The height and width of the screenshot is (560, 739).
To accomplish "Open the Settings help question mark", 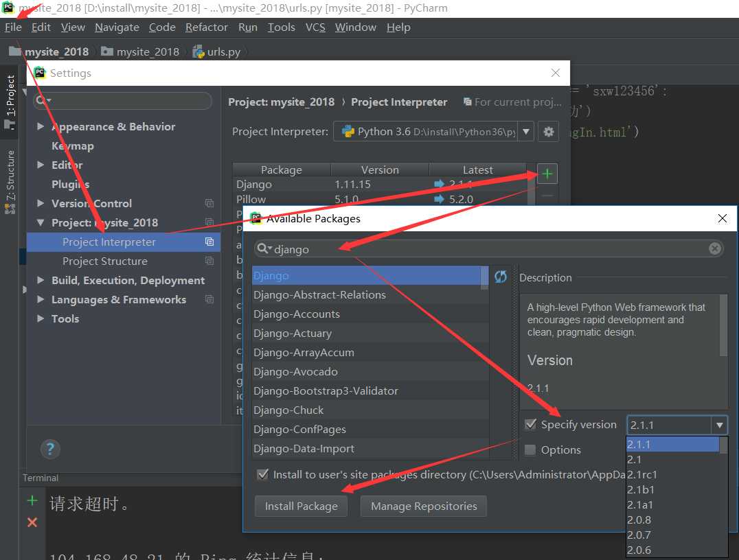I will pos(50,449).
